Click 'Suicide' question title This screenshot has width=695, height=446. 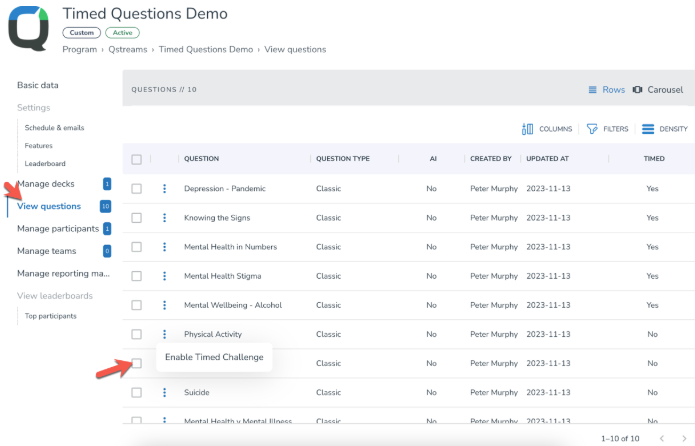pyautogui.click(x=197, y=392)
